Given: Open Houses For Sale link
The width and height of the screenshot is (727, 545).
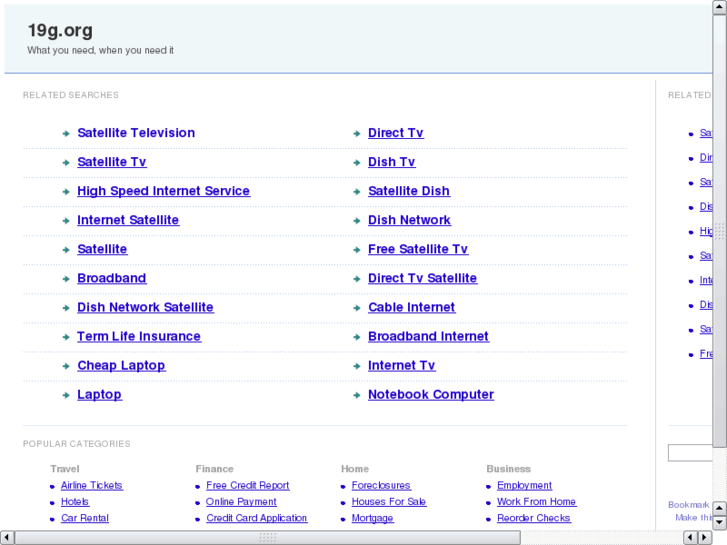Looking at the screenshot, I should [x=389, y=502].
